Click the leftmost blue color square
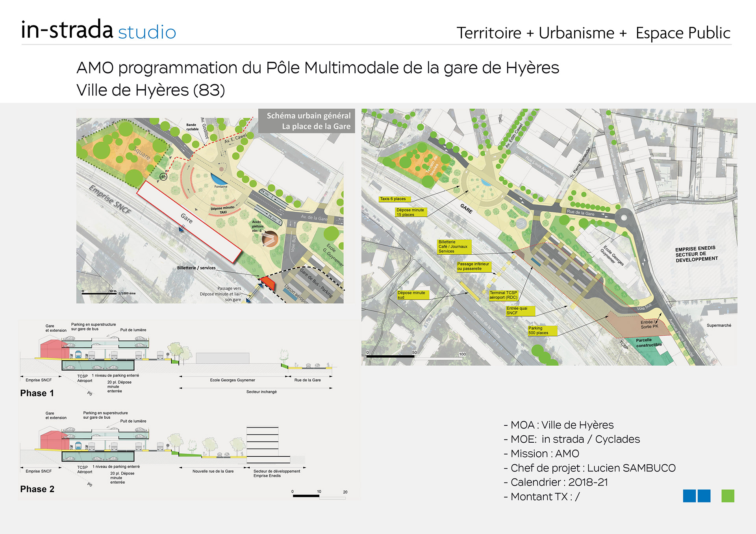756x534 pixels. pos(689,496)
